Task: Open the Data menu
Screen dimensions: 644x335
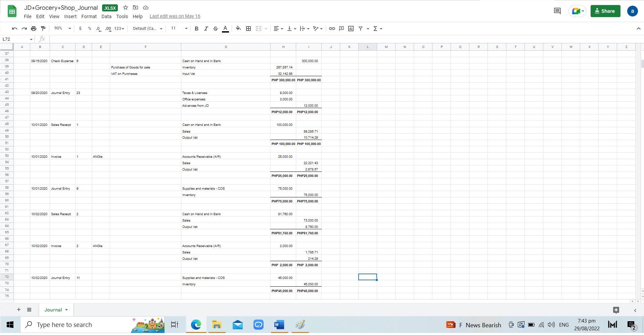Action: pos(106,16)
